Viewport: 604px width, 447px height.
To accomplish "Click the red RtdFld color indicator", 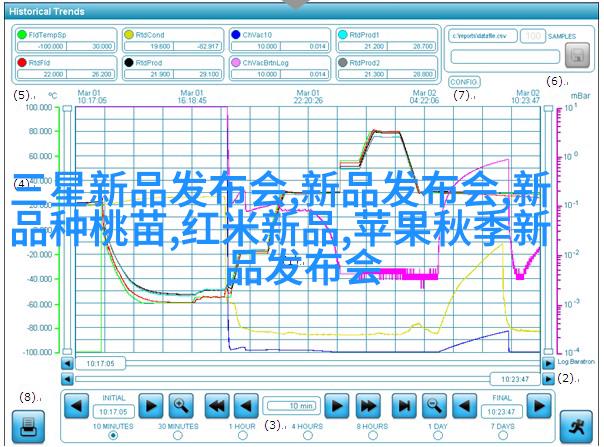I will click(22, 62).
